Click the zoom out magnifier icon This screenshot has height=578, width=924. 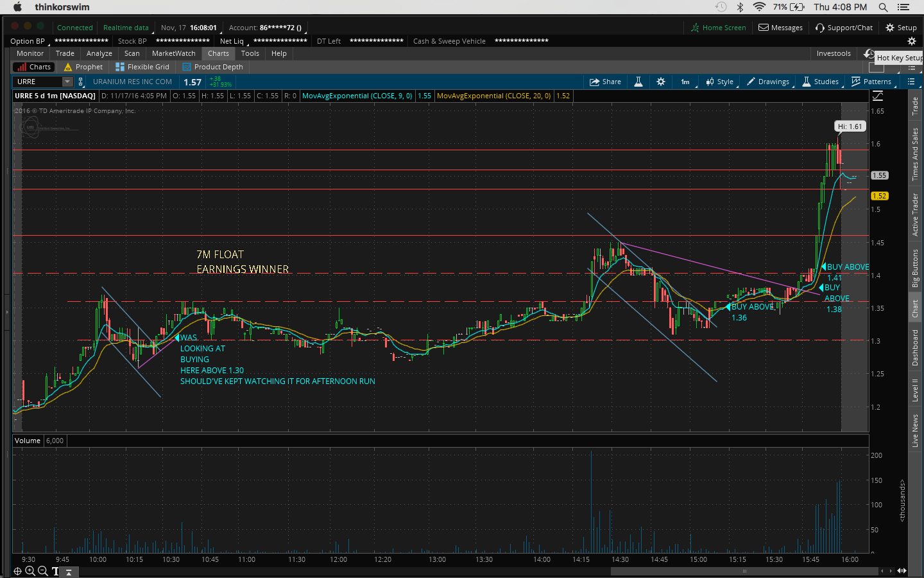click(x=42, y=571)
